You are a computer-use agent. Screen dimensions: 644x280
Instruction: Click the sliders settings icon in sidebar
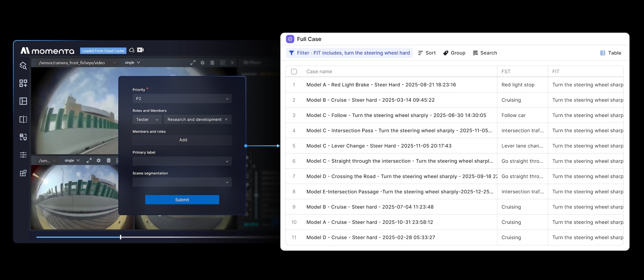[23, 155]
